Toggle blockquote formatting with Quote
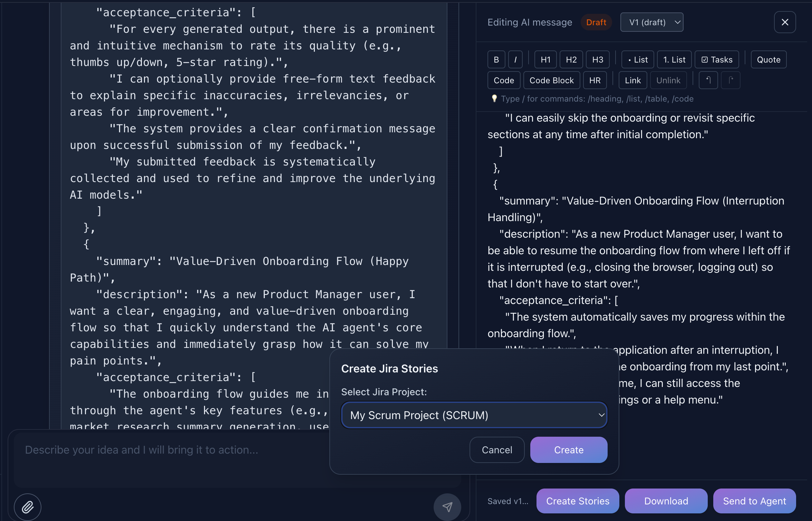This screenshot has height=521, width=812. pos(768,59)
